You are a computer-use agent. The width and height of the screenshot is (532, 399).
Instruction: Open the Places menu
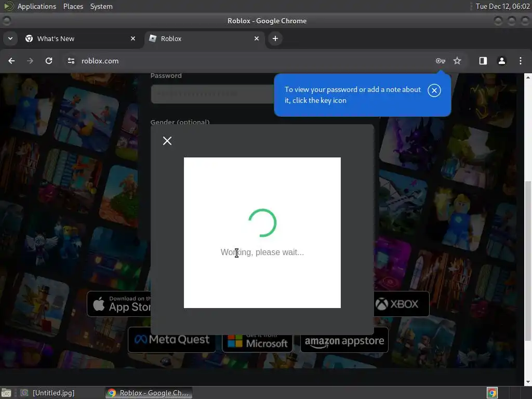[x=73, y=6]
